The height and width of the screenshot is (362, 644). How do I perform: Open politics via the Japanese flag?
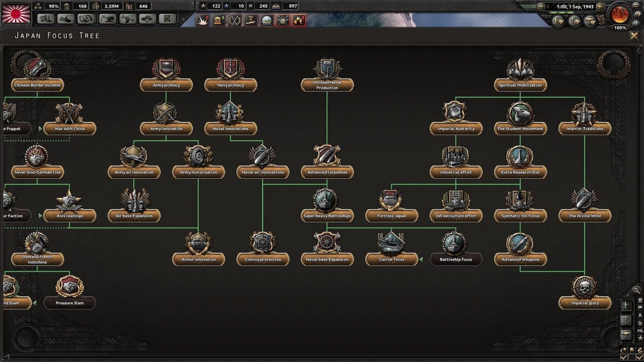pos(16,13)
